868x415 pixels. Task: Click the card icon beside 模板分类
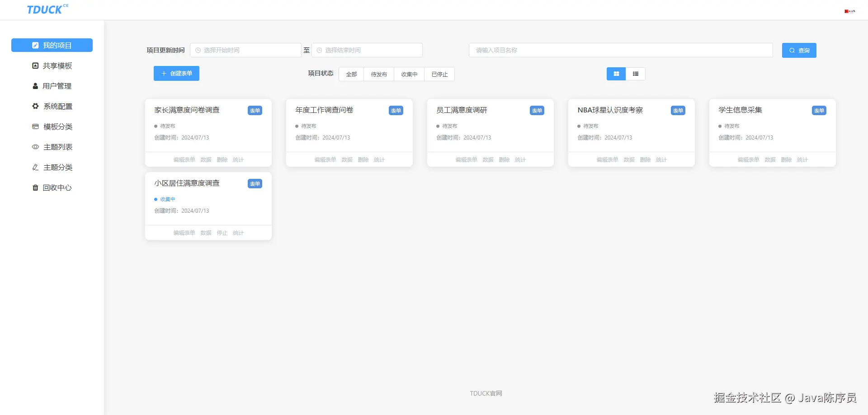click(35, 126)
